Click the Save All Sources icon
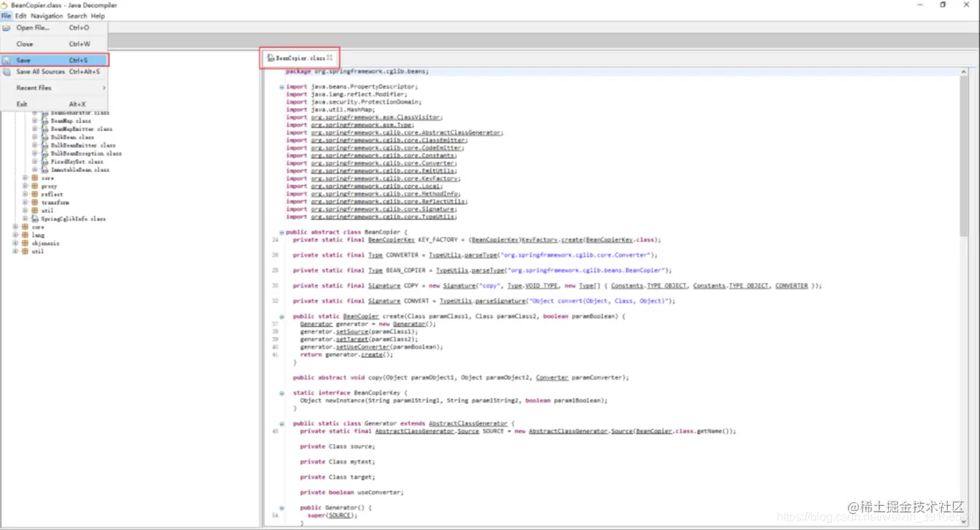This screenshot has height=530, width=980. click(x=7, y=71)
